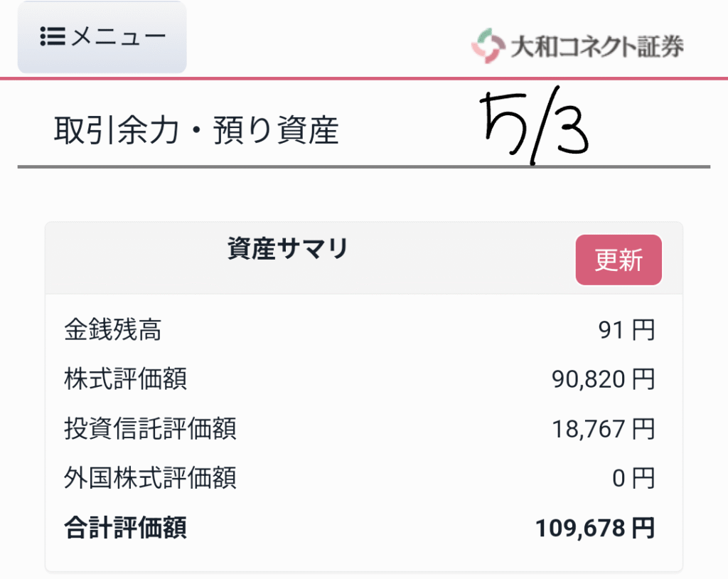Select the 株式評価額 row label
Screen dimensions: 728x579
pyautogui.click(x=125, y=378)
